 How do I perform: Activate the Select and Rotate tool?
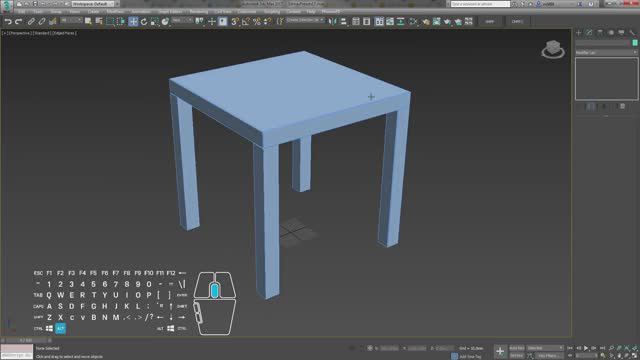click(144, 21)
